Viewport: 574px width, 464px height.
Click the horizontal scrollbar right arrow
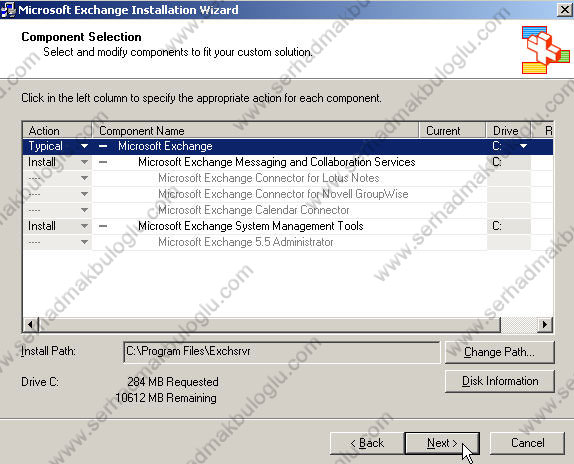pos(545,325)
